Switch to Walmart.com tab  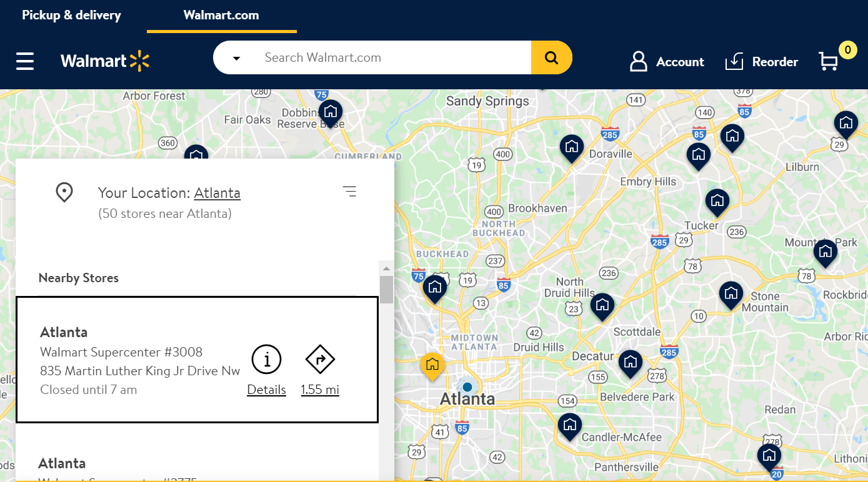tap(221, 16)
